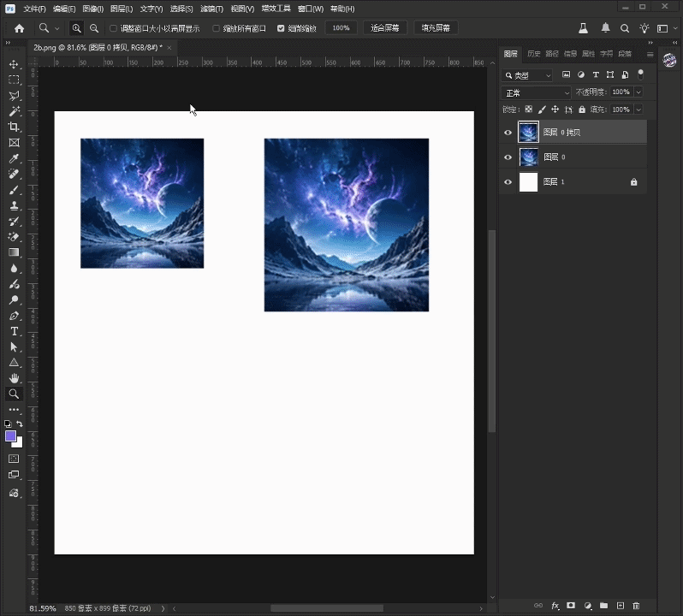The width and height of the screenshot is (683, 616).
Task: Select the Healing Brush tool
Action: [14, 175]
